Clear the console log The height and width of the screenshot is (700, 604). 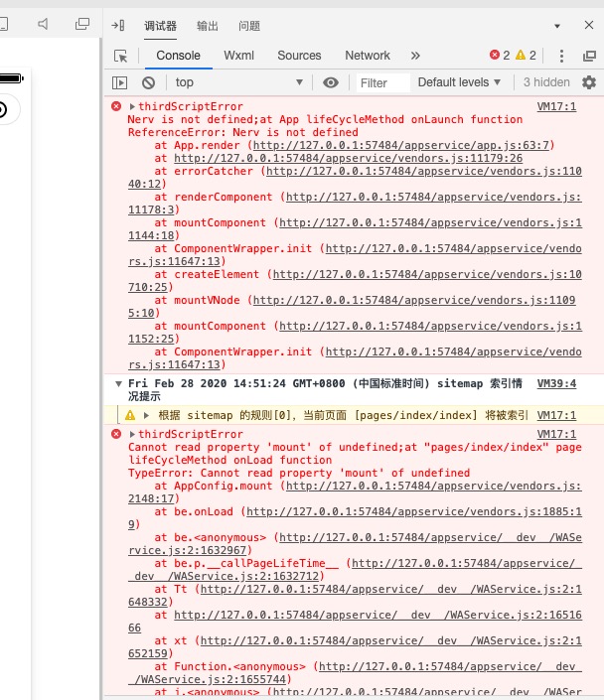coord(148,82)
